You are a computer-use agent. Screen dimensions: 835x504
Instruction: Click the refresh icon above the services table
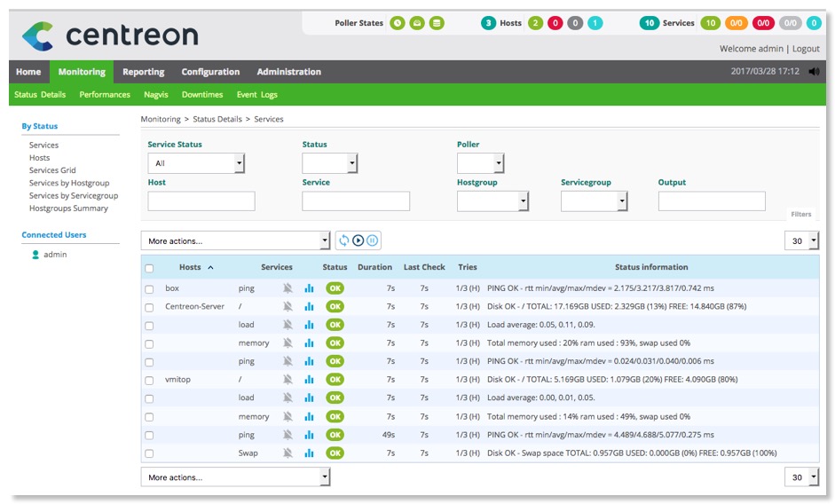point(344,240)
